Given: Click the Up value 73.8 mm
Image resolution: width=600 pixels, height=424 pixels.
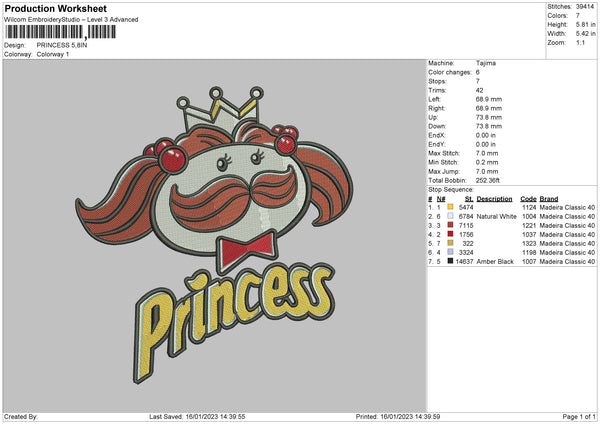Looking at the screenshot, I should (489, 117).
